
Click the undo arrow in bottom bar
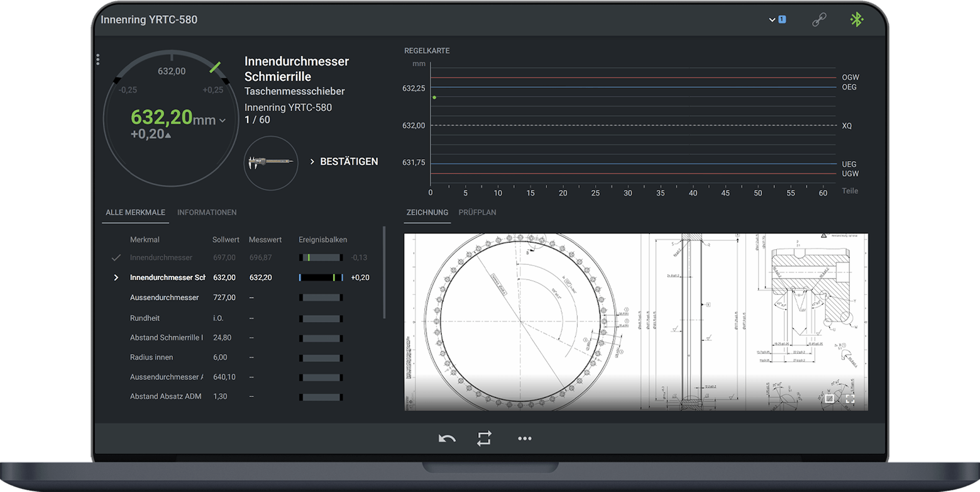(x=447, y=438)
